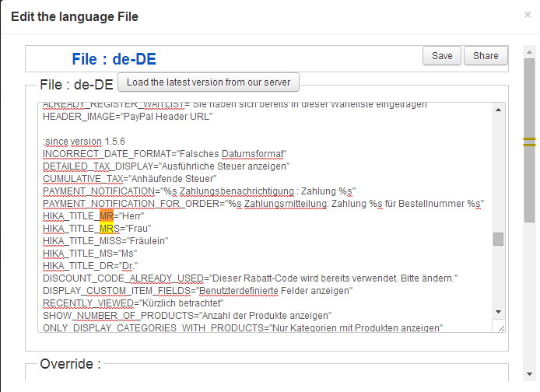This screenshot has height=392, width=540.
Task: Load the latest version from our server
Action: tap(209, 82)
